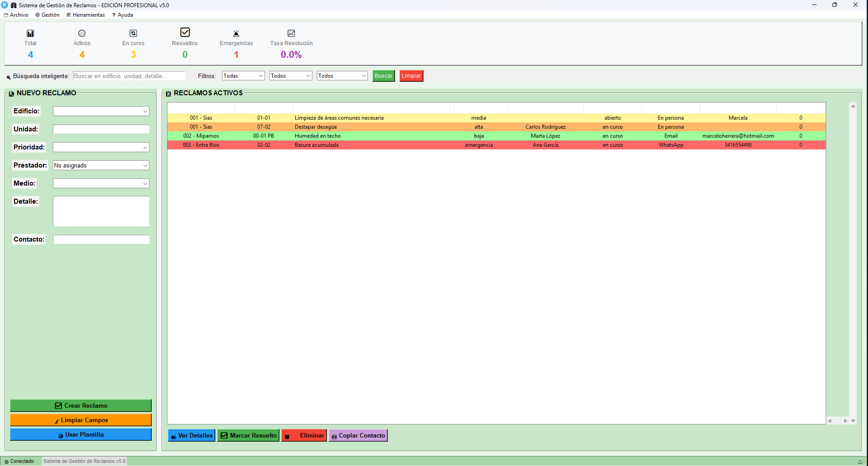Click the Emergencias alarm icon

tap(236, 32)
